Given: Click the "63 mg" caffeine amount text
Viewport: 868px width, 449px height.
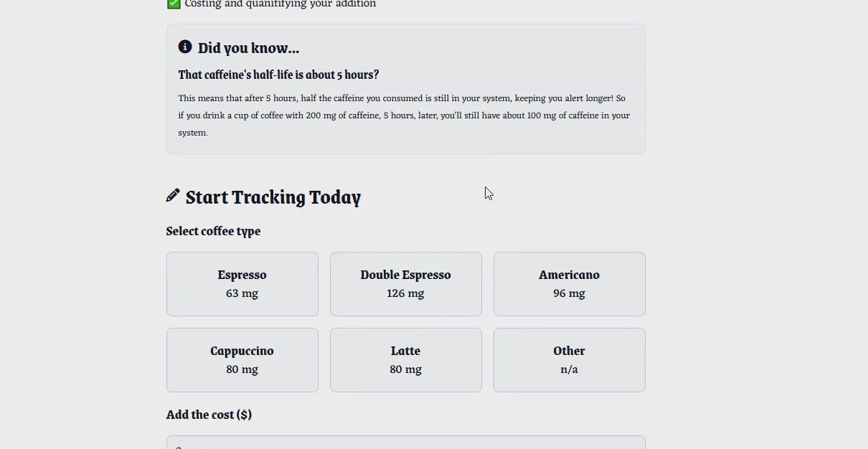Looking at the screenshot, I should [242, 293].
